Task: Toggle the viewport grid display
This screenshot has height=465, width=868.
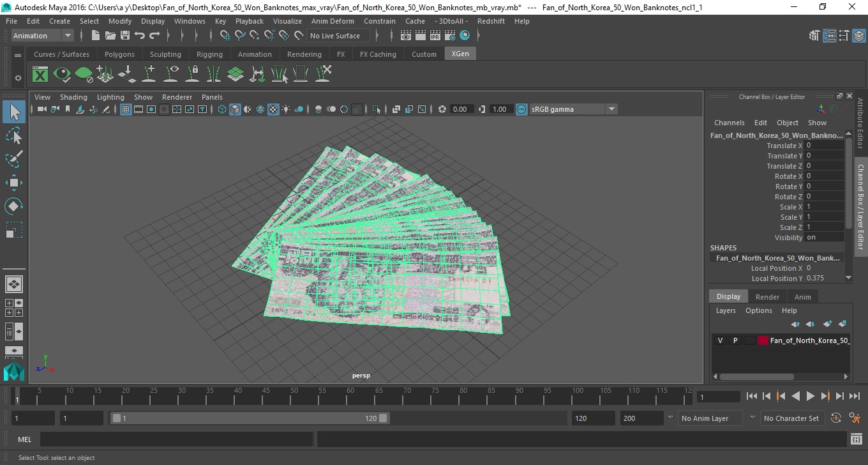Action: tap(126, 109)
